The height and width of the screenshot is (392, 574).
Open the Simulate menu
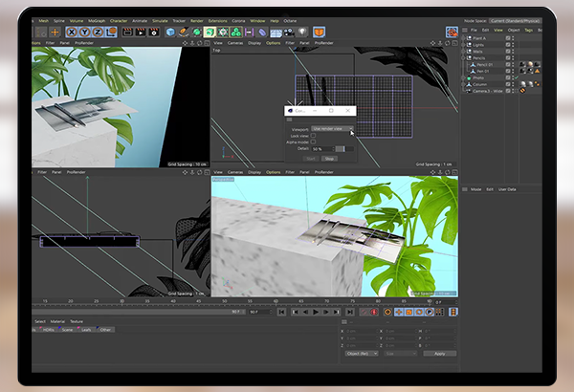[160, 21]
